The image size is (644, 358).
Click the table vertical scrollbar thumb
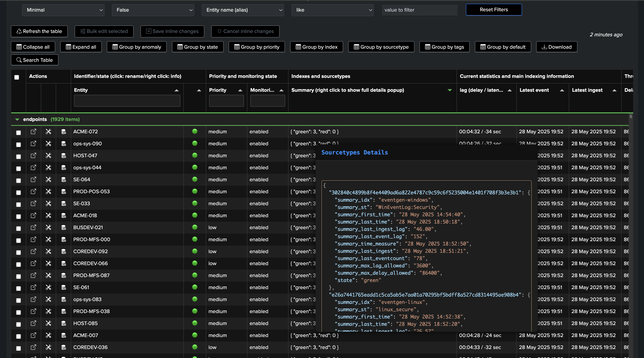pyautogui.click(x=631, y=117)
